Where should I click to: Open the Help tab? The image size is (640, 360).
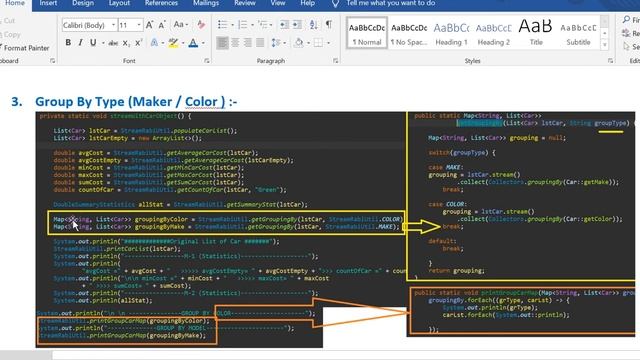click(307, 3)
